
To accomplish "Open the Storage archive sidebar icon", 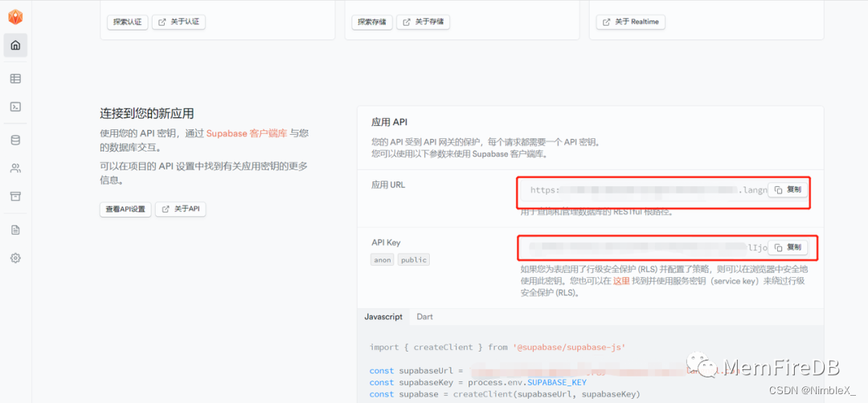I will tap(15, 196).
